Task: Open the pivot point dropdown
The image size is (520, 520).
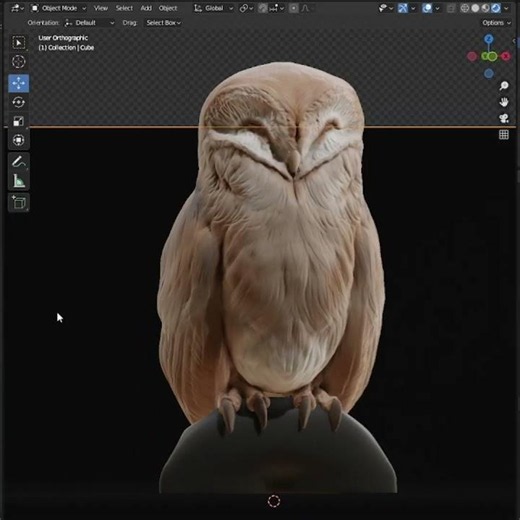Action: (246, 8)
